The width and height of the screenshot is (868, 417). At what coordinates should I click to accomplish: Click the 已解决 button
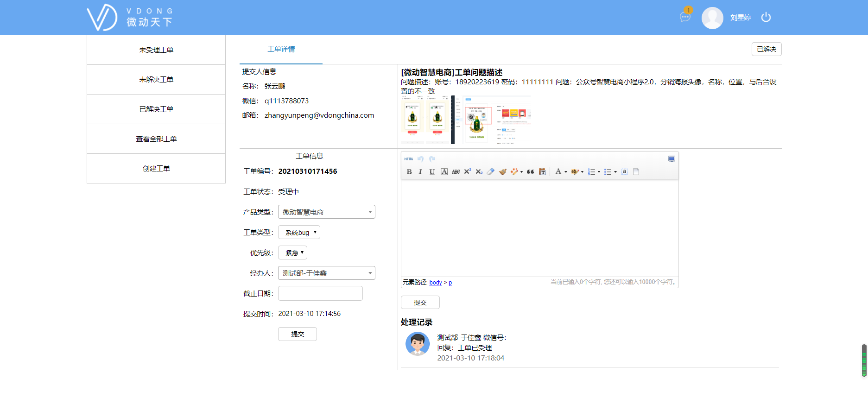(767, 49)
